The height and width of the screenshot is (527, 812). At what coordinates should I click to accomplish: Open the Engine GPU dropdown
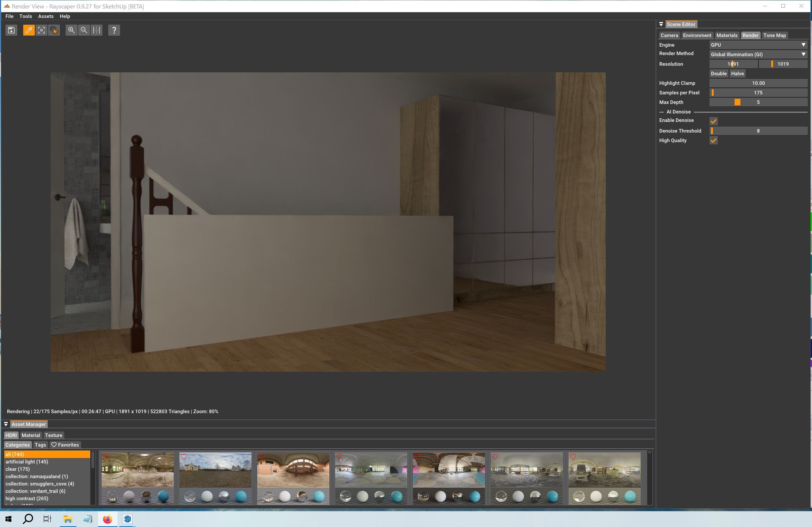(758, 45)
